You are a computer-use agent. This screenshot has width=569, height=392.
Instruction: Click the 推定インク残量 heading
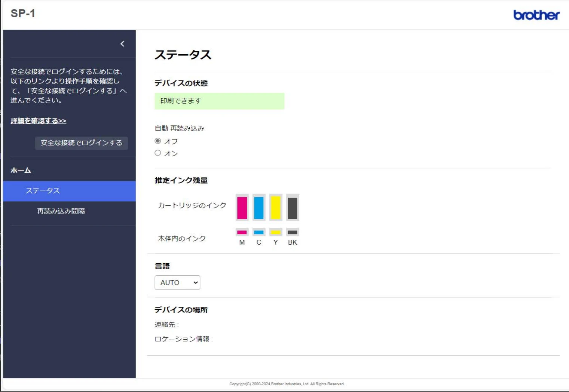[x=181, y=180]
